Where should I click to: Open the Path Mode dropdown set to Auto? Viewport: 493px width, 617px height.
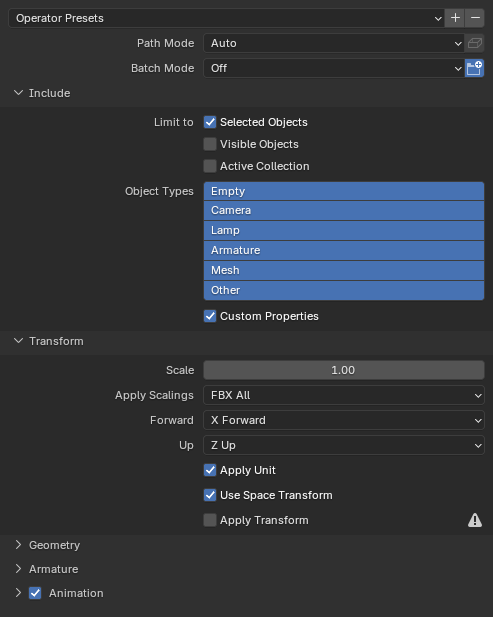point(334,43)
